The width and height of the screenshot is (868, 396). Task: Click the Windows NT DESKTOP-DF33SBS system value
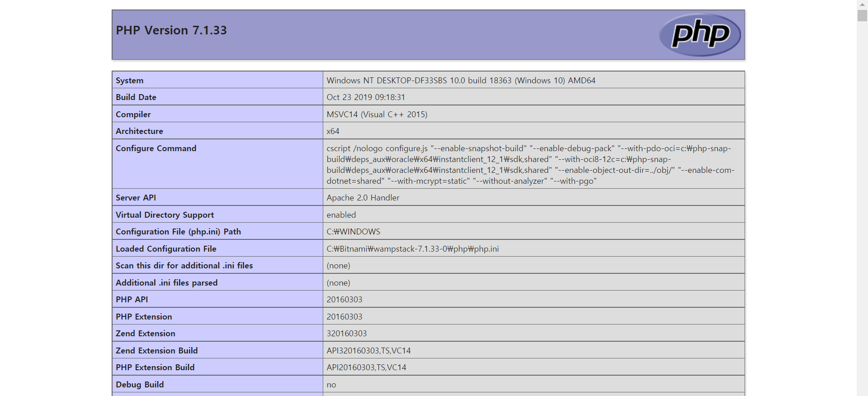point(461,80)
